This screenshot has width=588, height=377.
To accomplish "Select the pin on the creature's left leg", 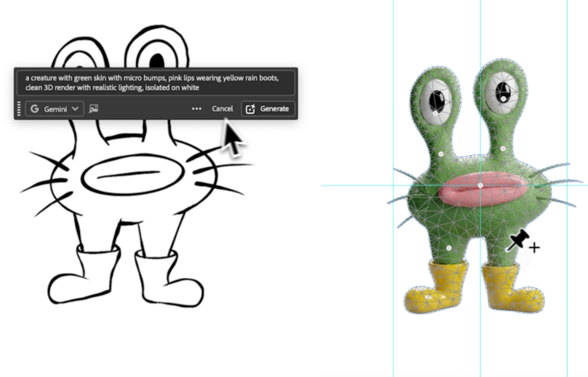I will 449,248.
